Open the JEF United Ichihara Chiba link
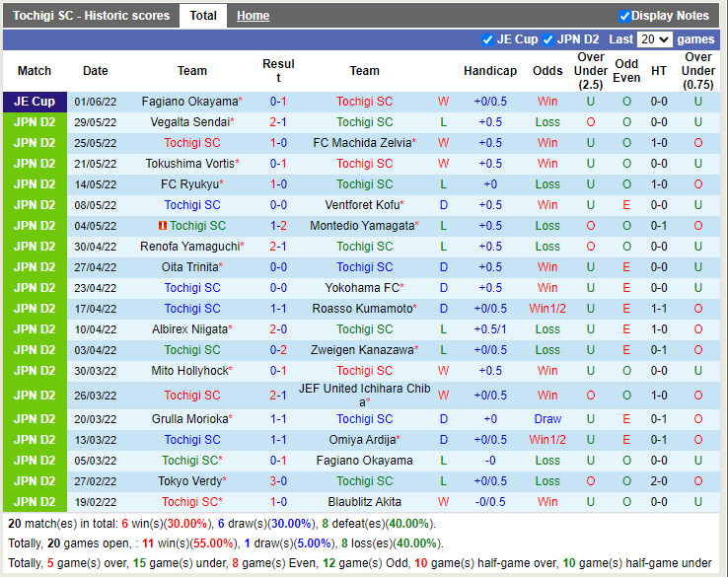This screenshot has width=728, height=577. click(x=364, y=389)
